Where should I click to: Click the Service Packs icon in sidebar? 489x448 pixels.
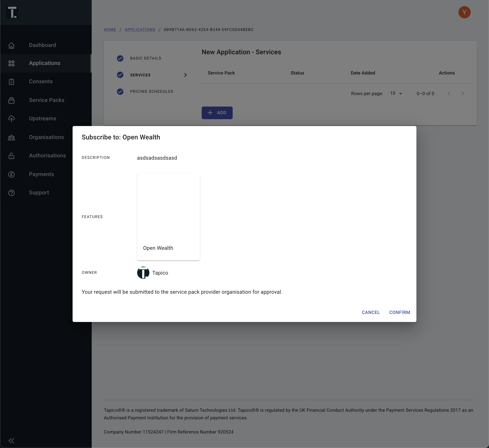click(11, 100)
